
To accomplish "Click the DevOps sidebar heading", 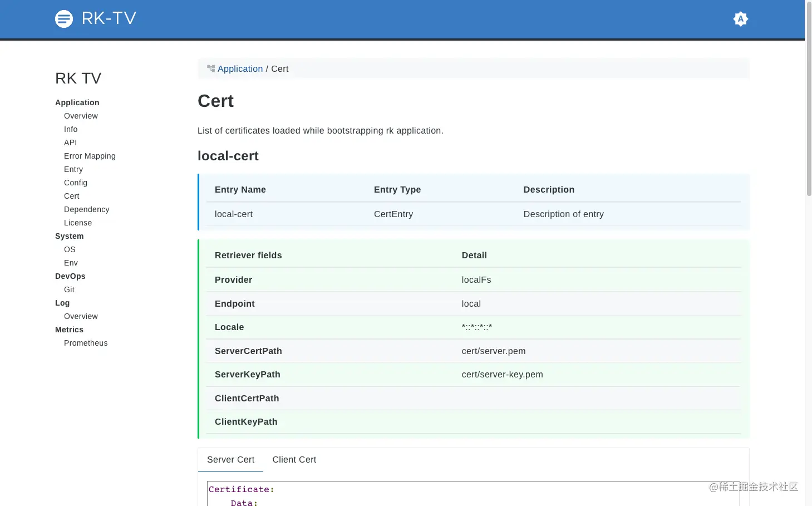I will [x=70, y=276].
